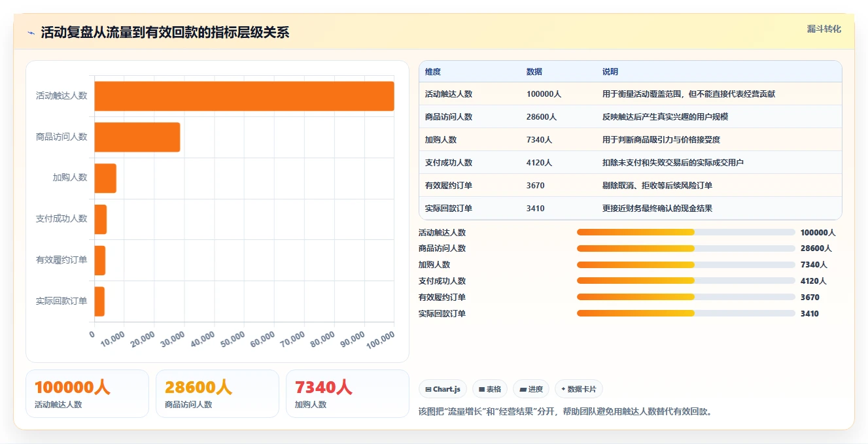Click the 实际回款订单 bar in chart
Viewport: 868px width, 444px height.
99,301
